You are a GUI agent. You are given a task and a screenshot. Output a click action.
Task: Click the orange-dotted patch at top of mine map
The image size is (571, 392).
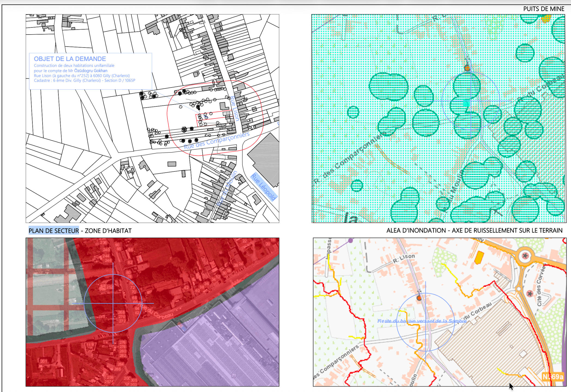tap(546, 19)
